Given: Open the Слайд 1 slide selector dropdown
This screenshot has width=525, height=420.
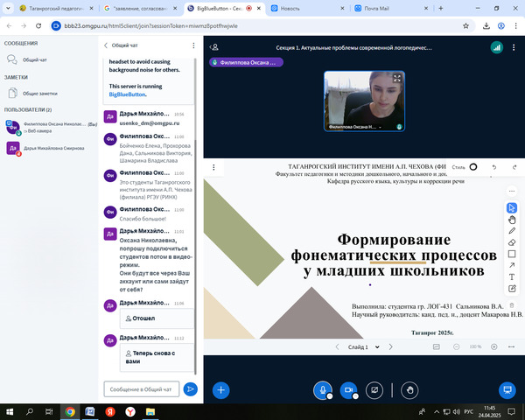Looking at the screenshot, I should (x=360, y=346).
